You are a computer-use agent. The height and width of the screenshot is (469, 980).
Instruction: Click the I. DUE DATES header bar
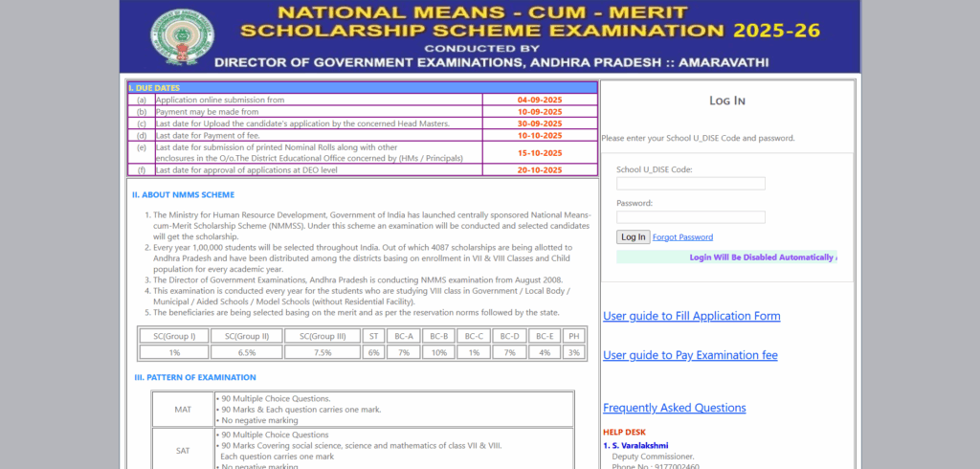363,88
